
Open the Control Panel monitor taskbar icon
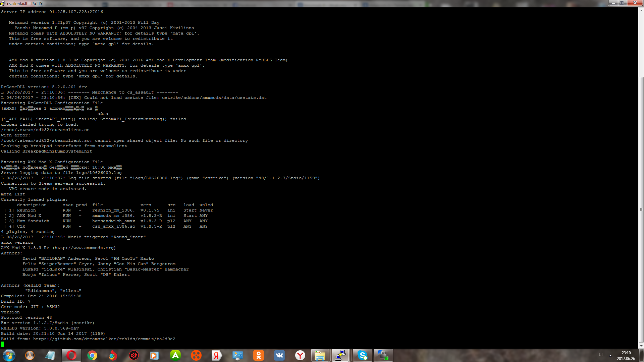(237, 355)
